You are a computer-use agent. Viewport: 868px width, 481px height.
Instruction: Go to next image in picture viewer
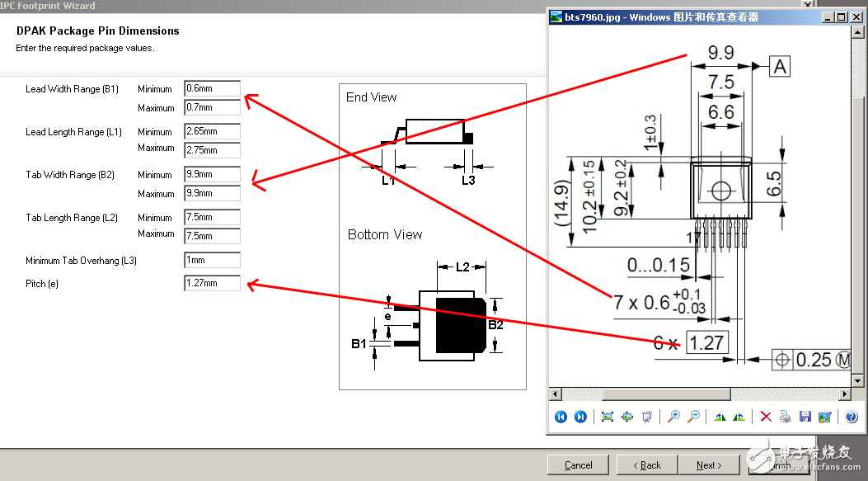(580, 417)
